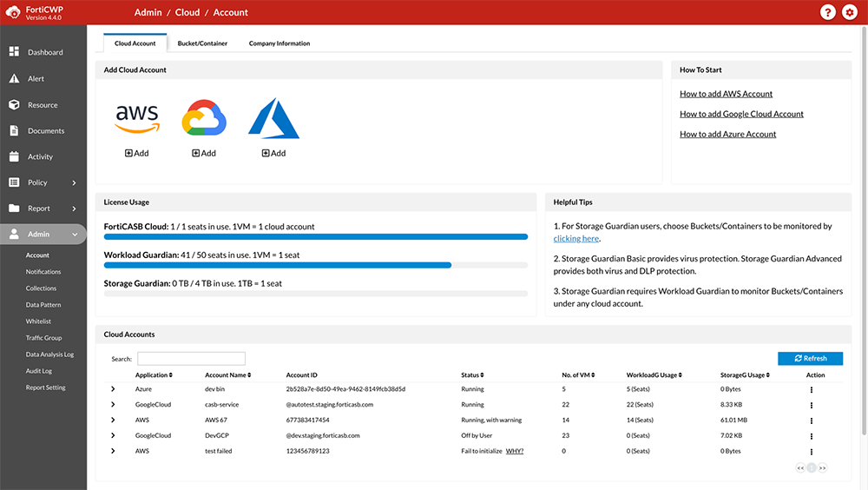Switch to the Cloud Account tab
The height and width of the screenshot is (490, 868).
click(x=135, y=43)
